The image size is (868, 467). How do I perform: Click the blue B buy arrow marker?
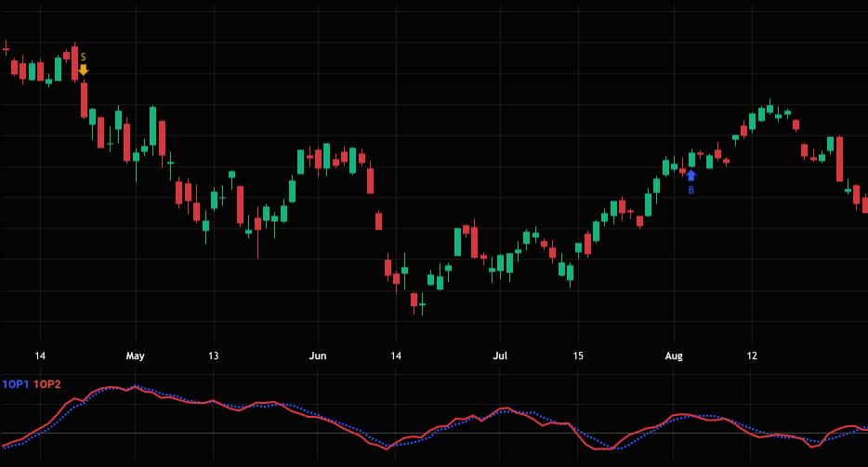690,175
